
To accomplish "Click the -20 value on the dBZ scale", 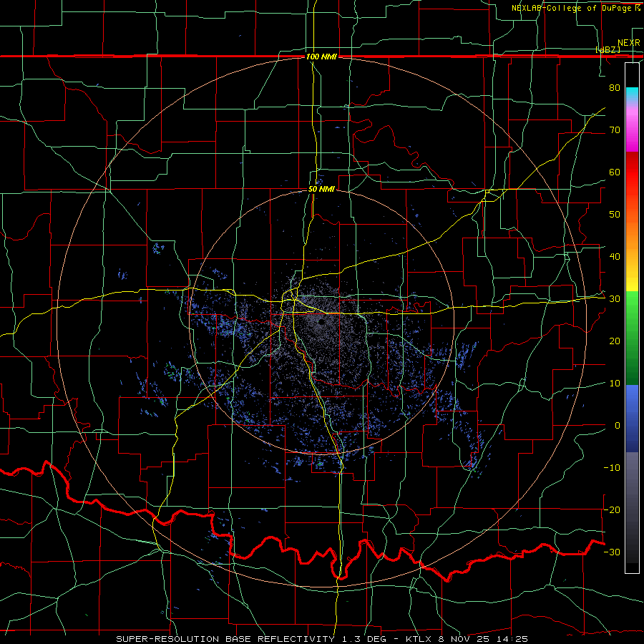I will pyautogui.click(x=612, y=509).
